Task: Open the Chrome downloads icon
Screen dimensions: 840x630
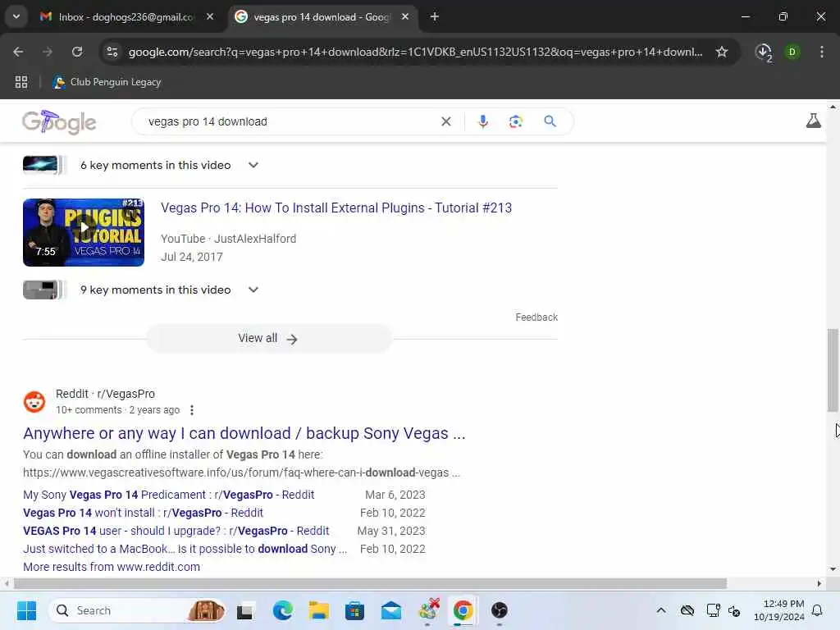Action: click(764, 52)
